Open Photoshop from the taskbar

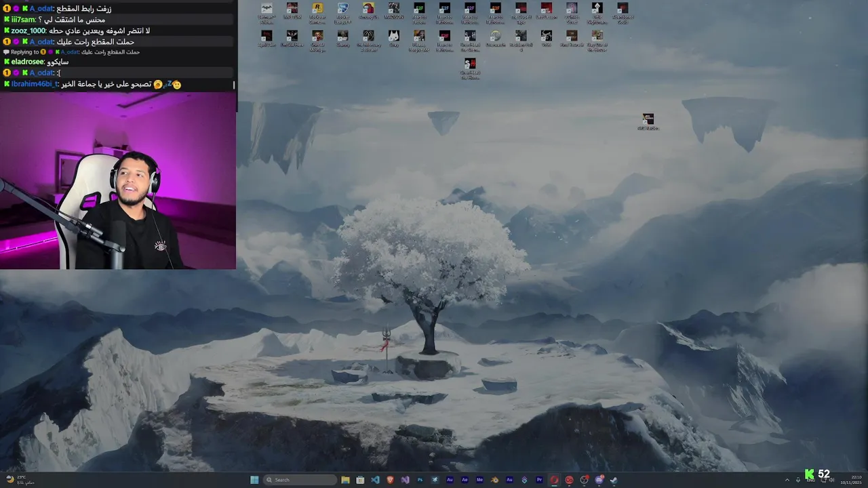(x=420, y=480)
